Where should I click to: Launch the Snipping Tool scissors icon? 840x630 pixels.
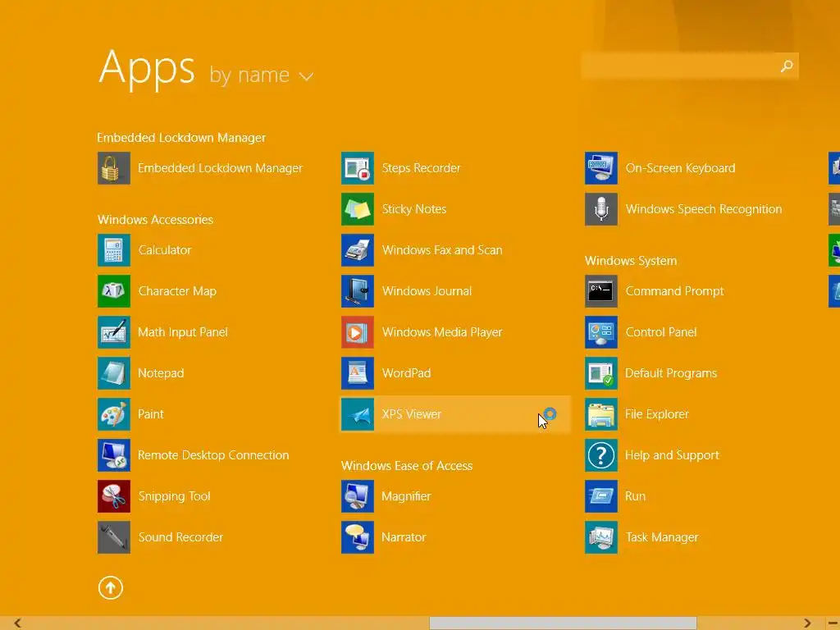pos(113,496)
